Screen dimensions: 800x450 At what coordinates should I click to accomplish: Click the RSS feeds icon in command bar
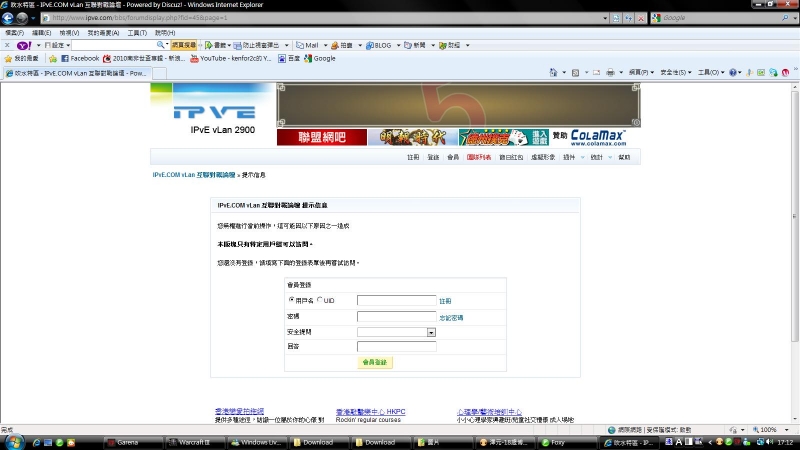[576, 72]
